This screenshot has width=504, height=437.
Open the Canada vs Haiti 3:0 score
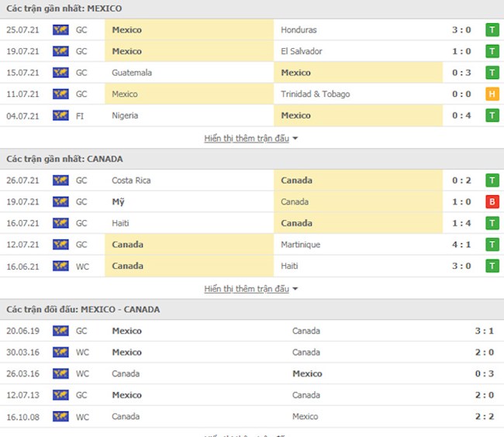[x=461, y=266]
